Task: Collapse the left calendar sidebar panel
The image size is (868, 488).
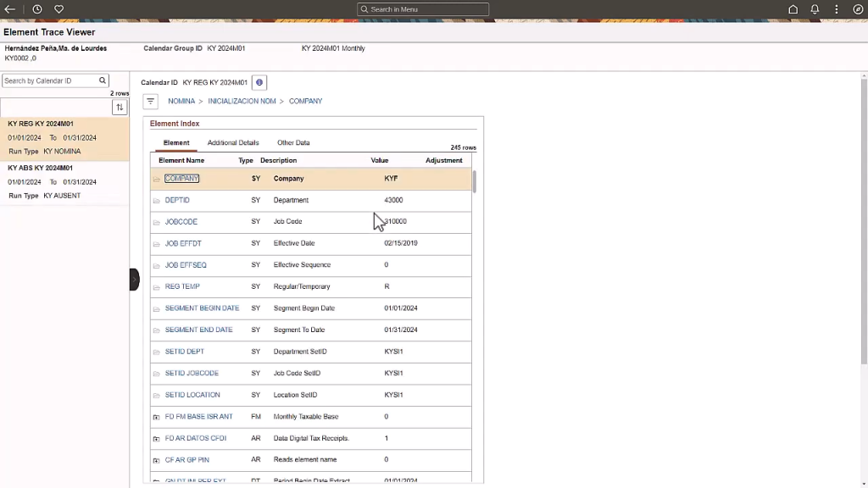Action: pos(133,278)
